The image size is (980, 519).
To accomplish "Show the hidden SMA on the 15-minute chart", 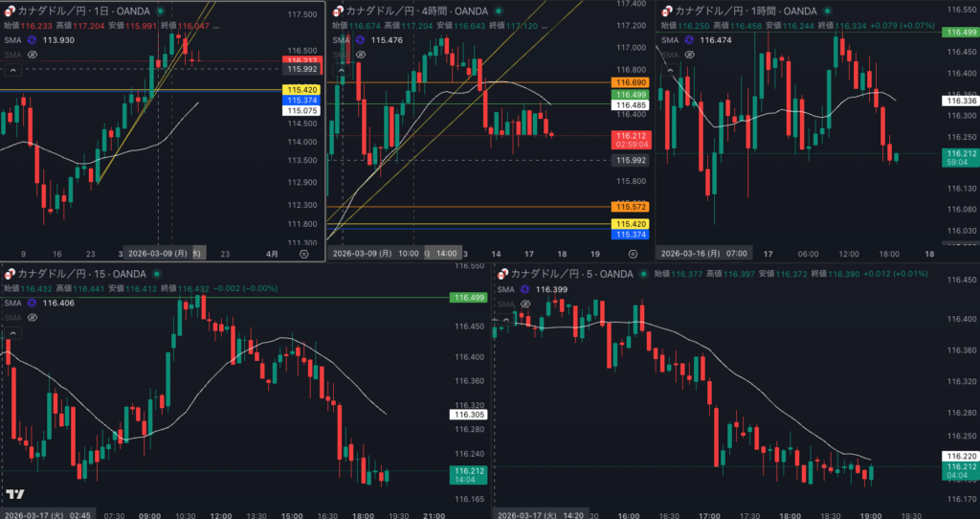I will [32, 318].
